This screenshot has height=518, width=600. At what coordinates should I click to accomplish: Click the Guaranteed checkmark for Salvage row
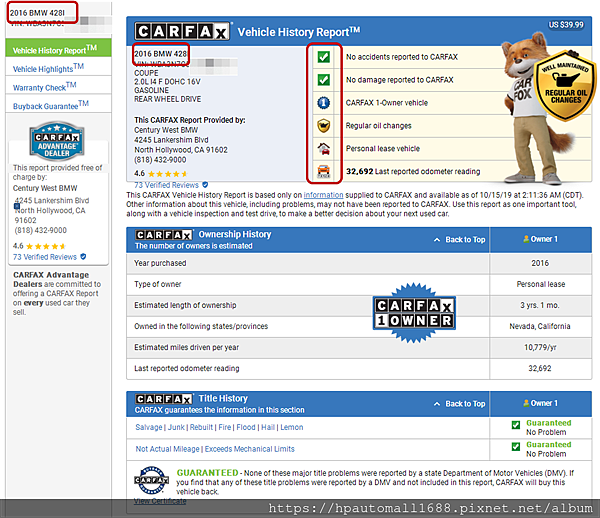click(x=516, y=425)
